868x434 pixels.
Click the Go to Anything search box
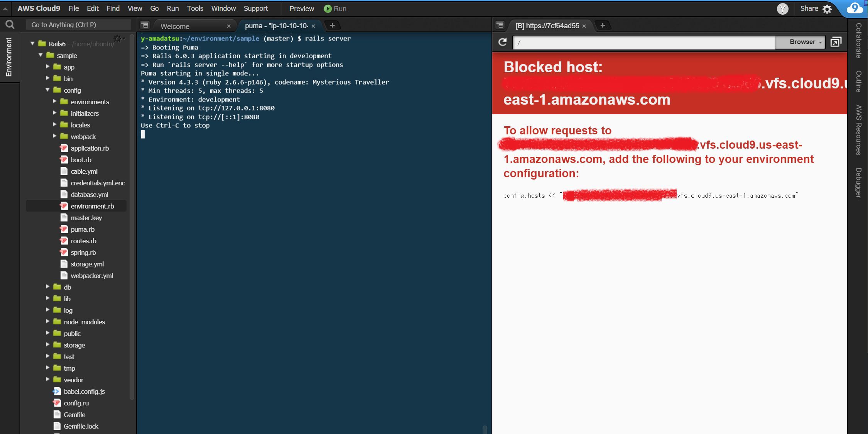pyautogui.click(x=78, y=25)
